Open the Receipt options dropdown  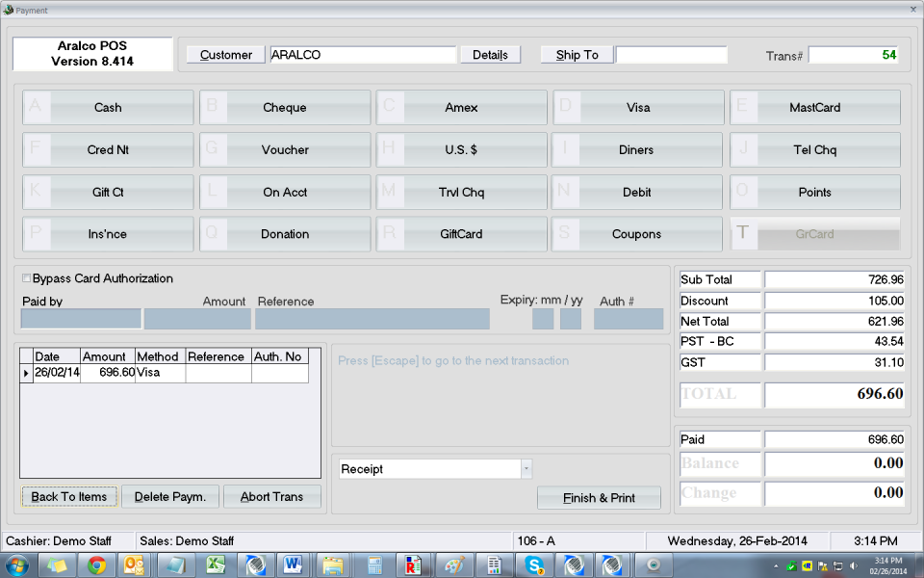tap(525, 467)
